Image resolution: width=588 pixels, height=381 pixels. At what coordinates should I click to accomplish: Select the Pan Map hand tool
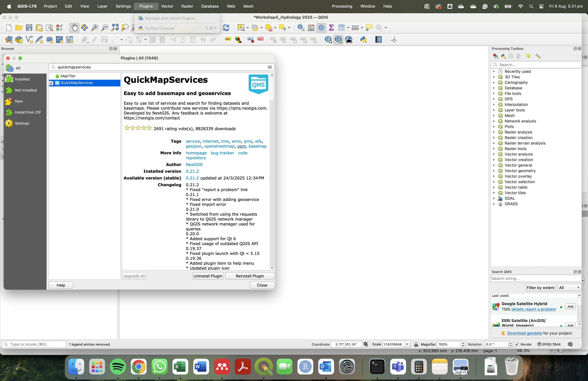[x=74, y=28]
